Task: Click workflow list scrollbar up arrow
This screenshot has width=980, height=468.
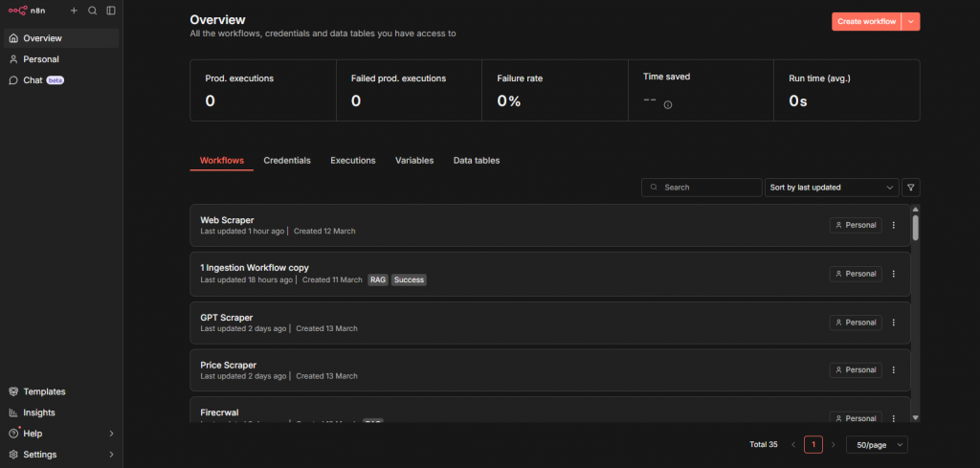Action: click(916, 210)
